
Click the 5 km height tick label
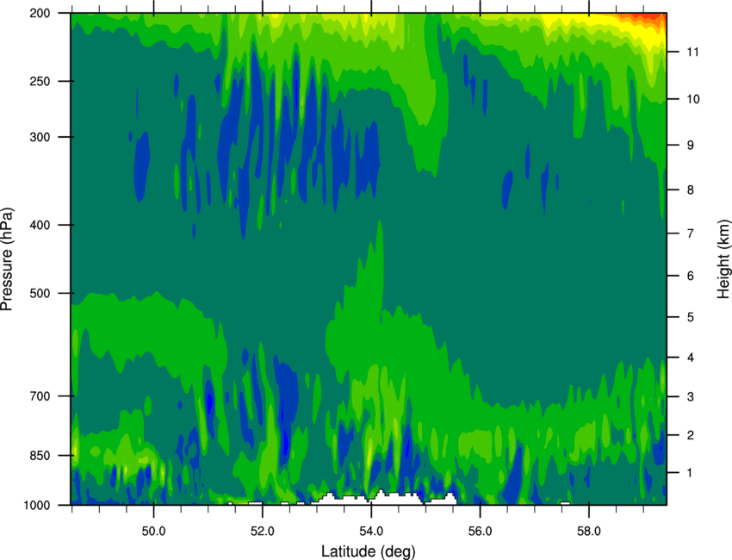(x=690, y=318)
